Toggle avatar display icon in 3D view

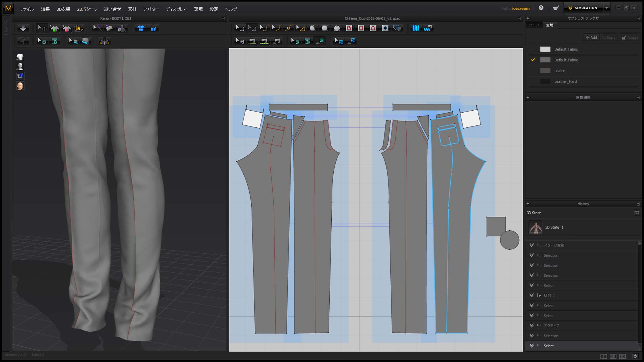pos(20,66)
